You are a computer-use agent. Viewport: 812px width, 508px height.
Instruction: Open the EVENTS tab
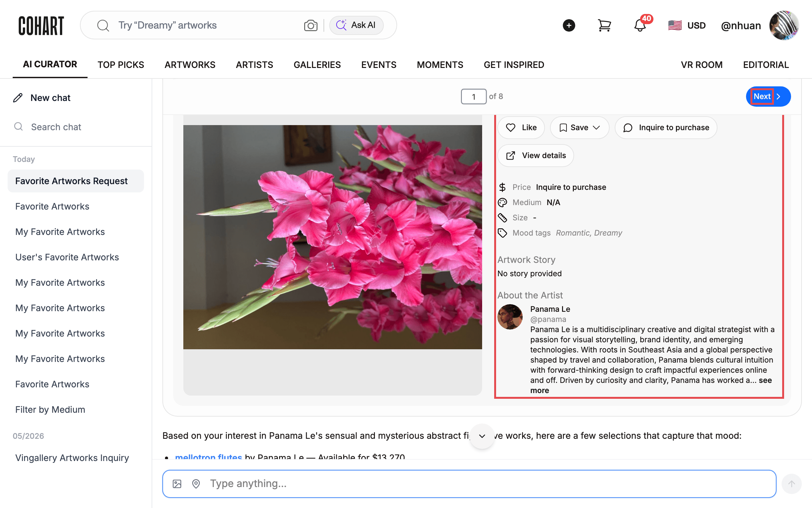coord(379,64)
